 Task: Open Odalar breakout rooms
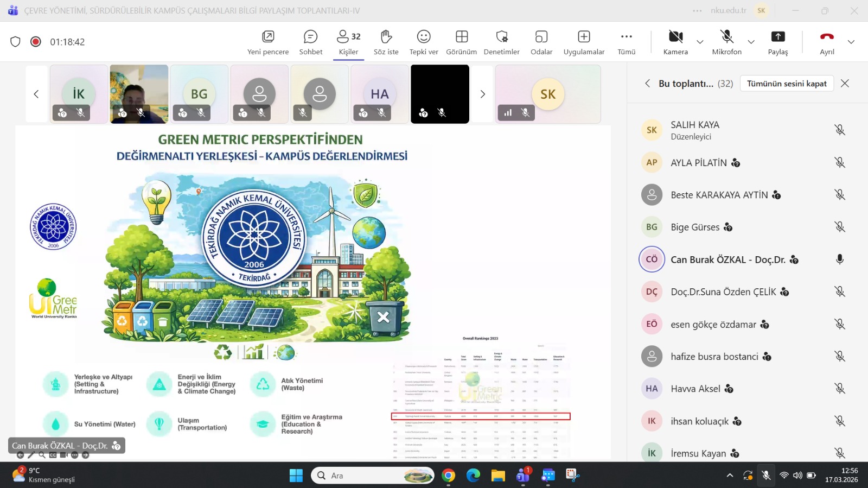[541, 42]
